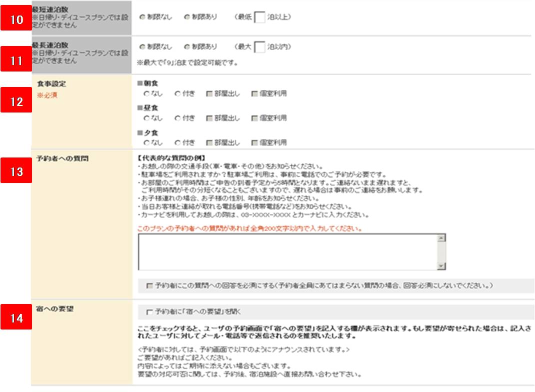Viewport: 535px width, 392px height.
Task: Check 予約者に「宿への要望」を聞く option
Action: pos(149,312)
